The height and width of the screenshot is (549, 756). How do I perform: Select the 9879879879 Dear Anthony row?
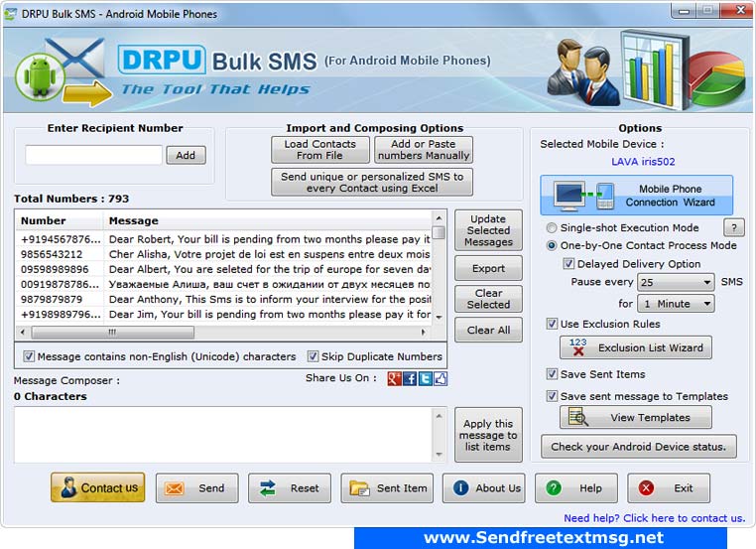coord(224,299)
